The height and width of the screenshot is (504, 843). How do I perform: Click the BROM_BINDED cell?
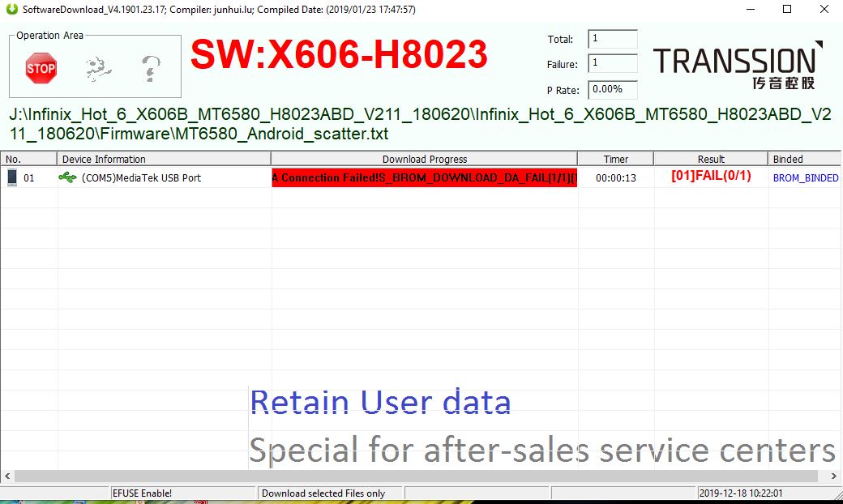pyautogui.click(x=806, y=177)
